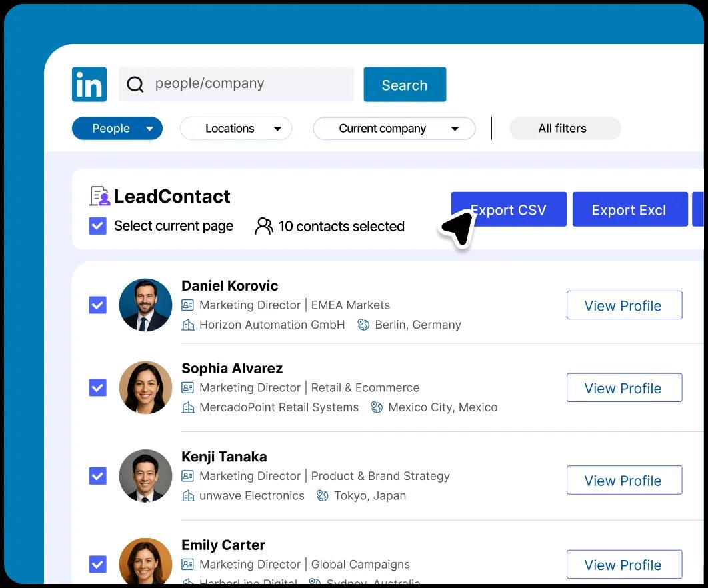Click the contacts people icon beside count
The width and height of the screenshot is (708, 588).
pyautogui.click(x=264, y=226)
